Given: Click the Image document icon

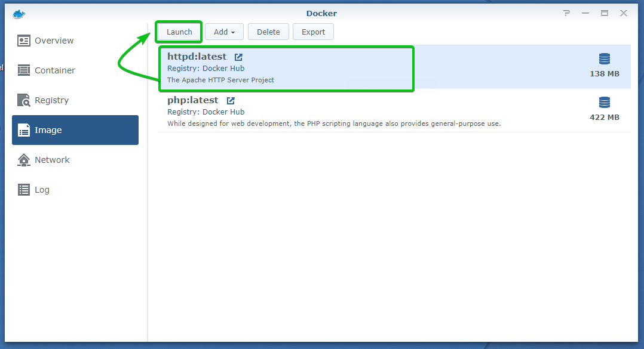Looking at the screenshot, I should coord(24,130).
